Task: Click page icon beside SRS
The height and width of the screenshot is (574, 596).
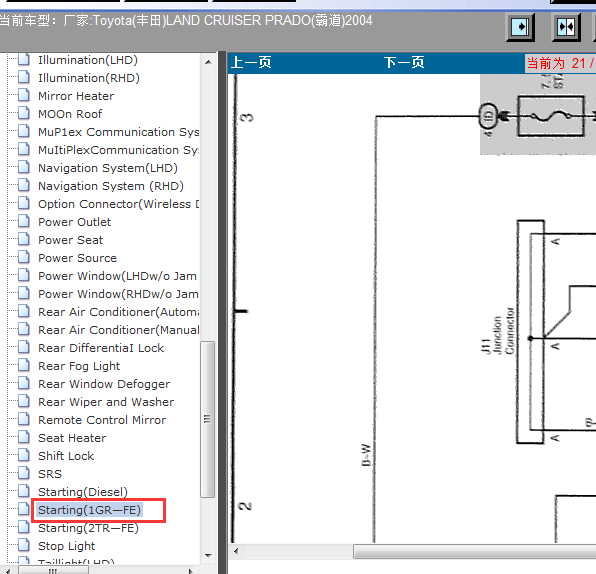Action: click(x=24, y=473)
